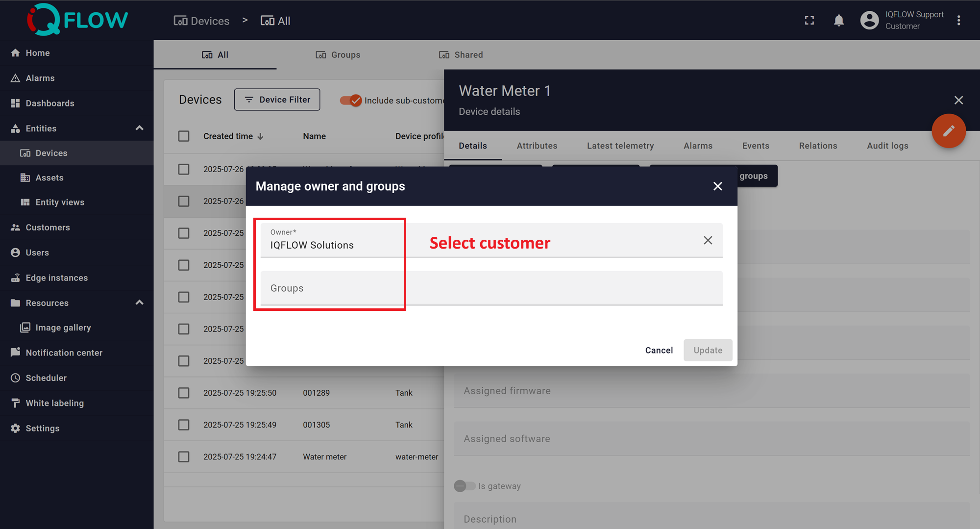Open Image gallery in sidebar
Screen dimensions: 980x529
[x=63, y=327]
